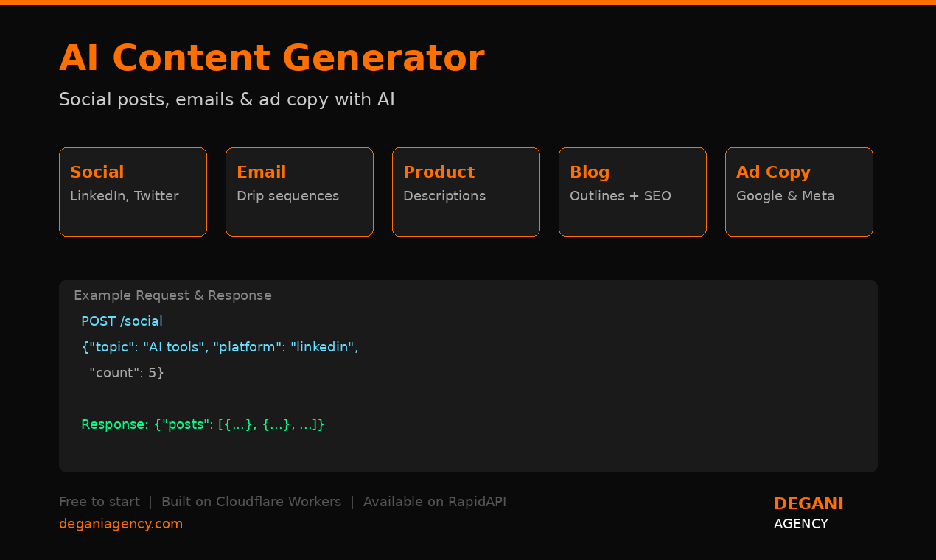
Task: Click the AI Content Generator heading
Action: click(272, 59)
